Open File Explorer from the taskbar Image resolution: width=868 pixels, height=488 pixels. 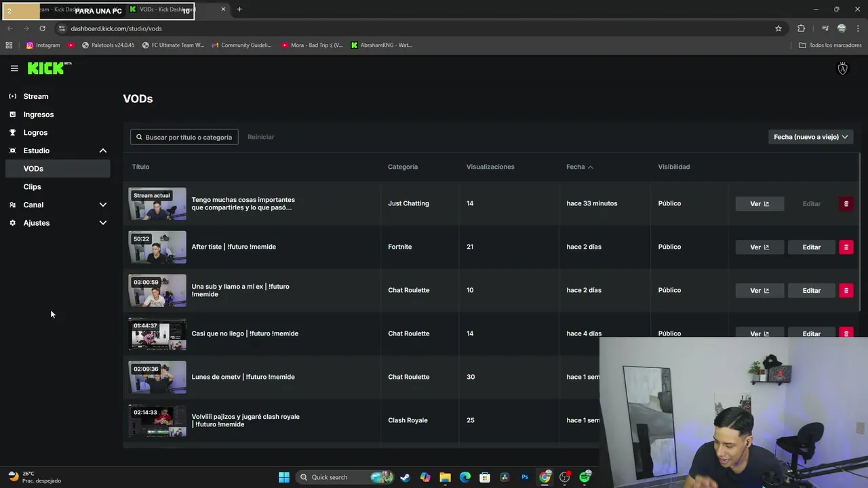(445, 477)
